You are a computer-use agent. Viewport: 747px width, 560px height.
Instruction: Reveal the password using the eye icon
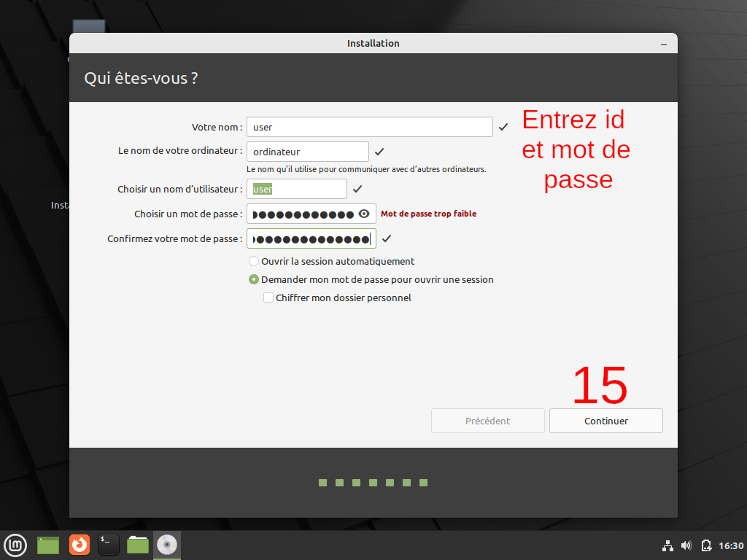pos(364,213)
